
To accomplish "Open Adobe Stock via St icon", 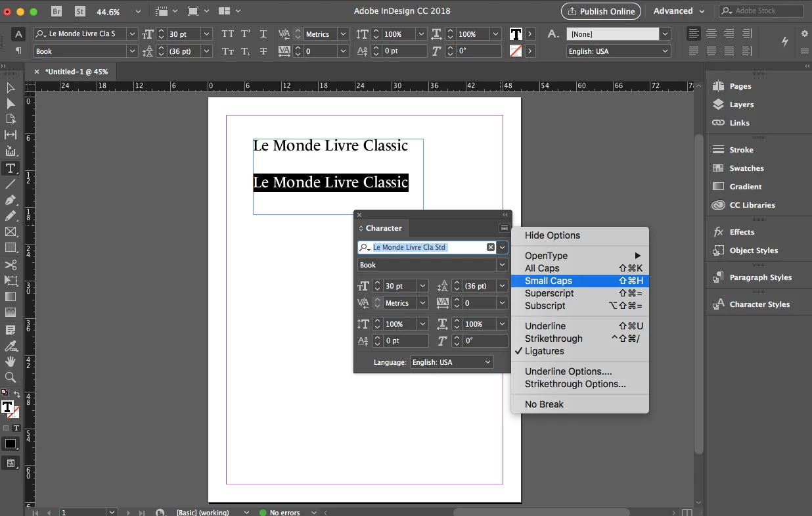I will (80, 11).
